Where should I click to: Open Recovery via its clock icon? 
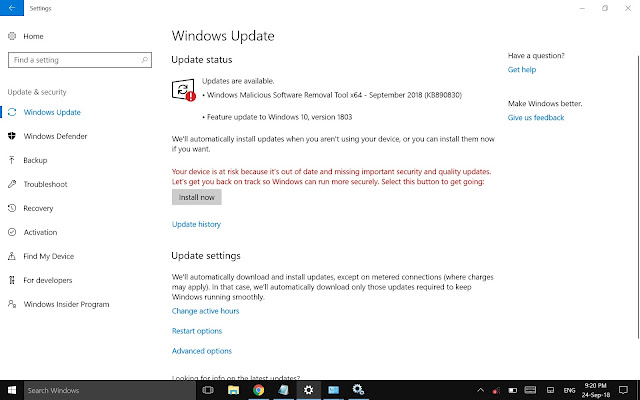tap(12, 208)
